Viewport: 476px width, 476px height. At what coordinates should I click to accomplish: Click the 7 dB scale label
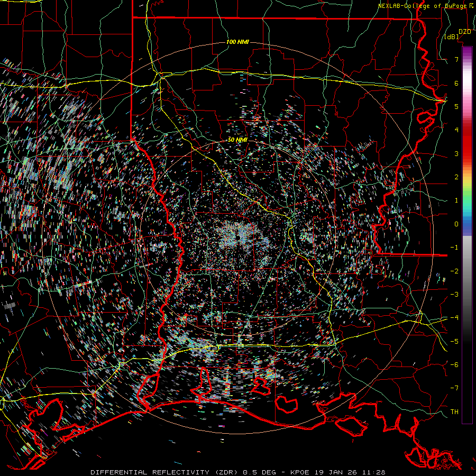(456, 59)
